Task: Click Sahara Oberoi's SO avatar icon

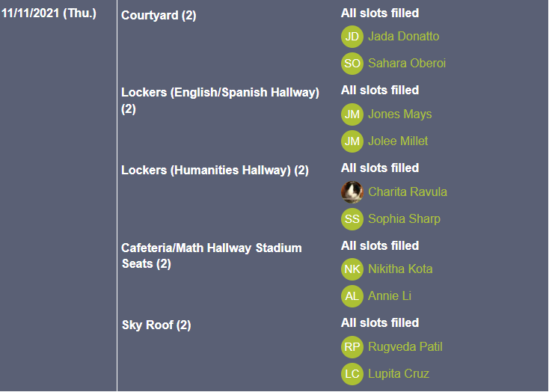Action: click(x=352, y=64)
